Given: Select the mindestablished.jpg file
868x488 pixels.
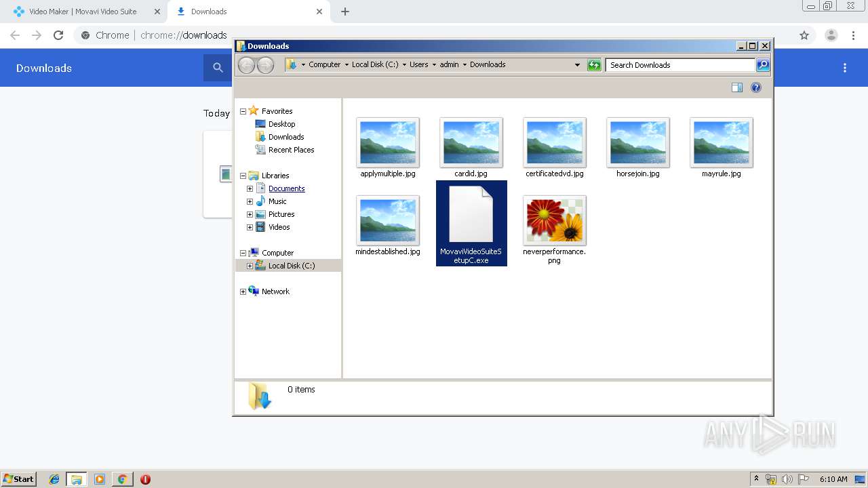Looking at the screenshot, I should [x=388, y=226].
